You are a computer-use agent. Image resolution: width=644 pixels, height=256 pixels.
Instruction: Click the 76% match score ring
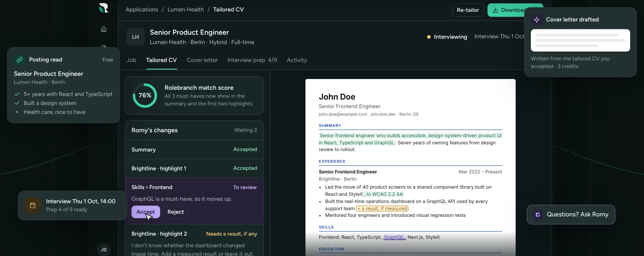click(145, 95)
